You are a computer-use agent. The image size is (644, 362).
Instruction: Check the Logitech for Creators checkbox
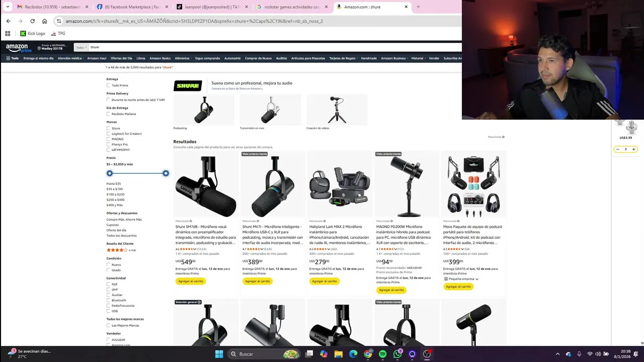coord(108,134)
